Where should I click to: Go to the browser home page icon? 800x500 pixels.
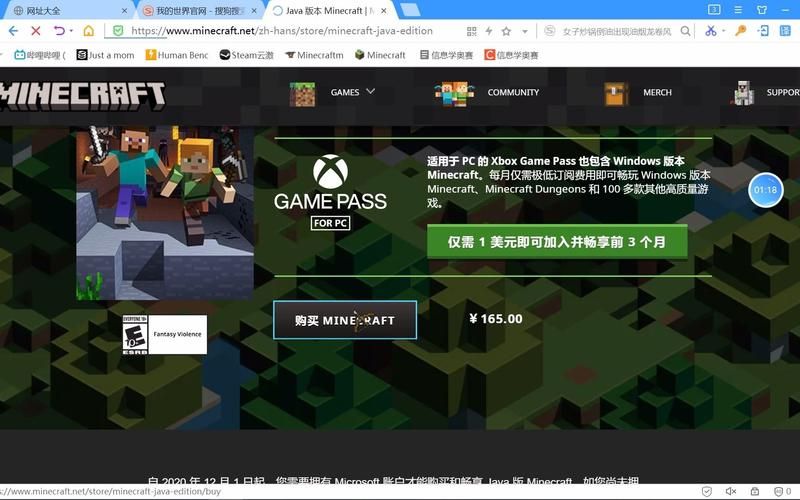pos(89,31)
